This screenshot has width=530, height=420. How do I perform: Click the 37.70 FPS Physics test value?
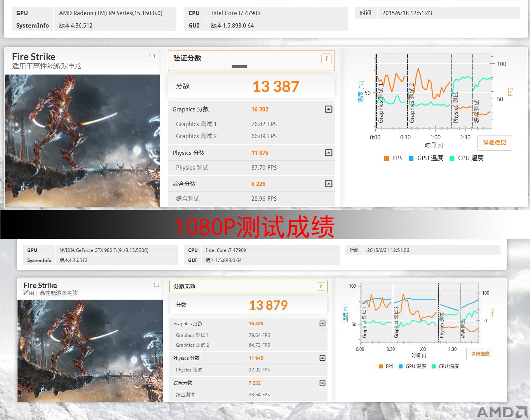click(x=264, y=167)
